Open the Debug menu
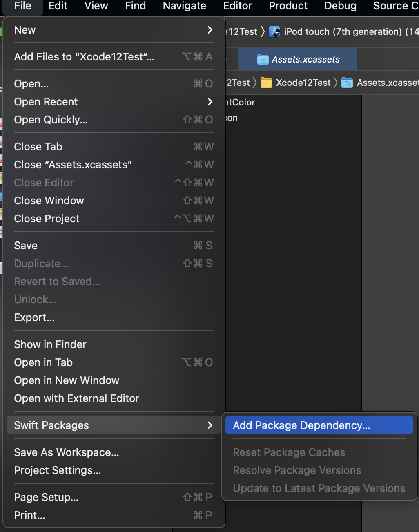This screenshot has width=419, height=532. click(341, 6)
